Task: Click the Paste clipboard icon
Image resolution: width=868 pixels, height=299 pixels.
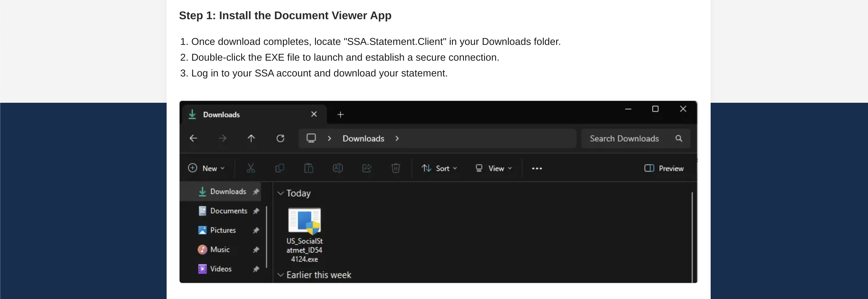Action: coord(308,168)
